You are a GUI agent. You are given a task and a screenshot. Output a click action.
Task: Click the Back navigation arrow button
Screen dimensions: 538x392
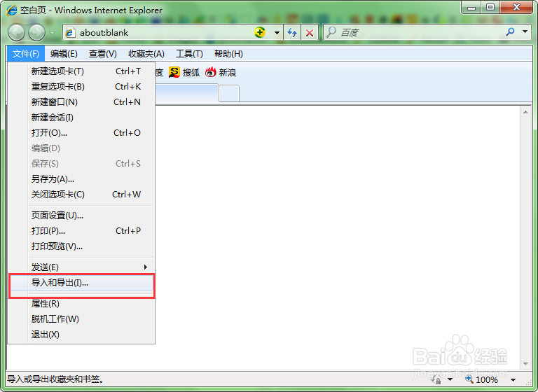point(16,33)
